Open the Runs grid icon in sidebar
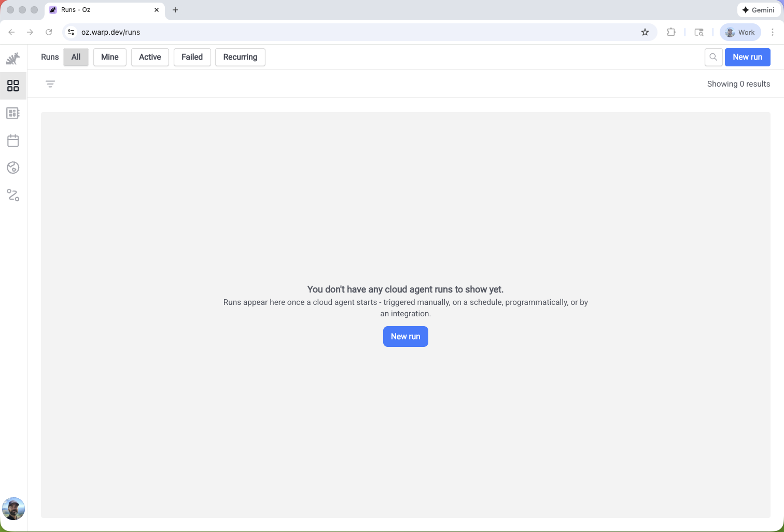The image size is (784, 532). pyautogui.click(x=13, y=86)
